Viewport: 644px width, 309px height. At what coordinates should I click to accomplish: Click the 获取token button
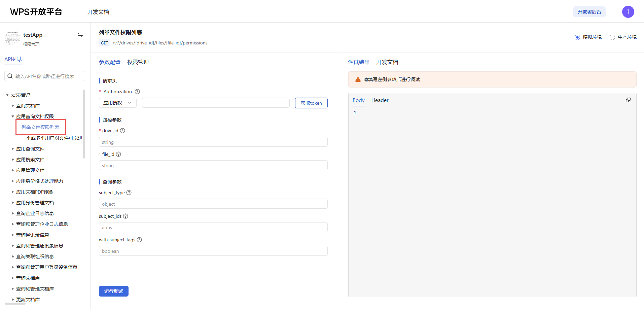point(311,103)
